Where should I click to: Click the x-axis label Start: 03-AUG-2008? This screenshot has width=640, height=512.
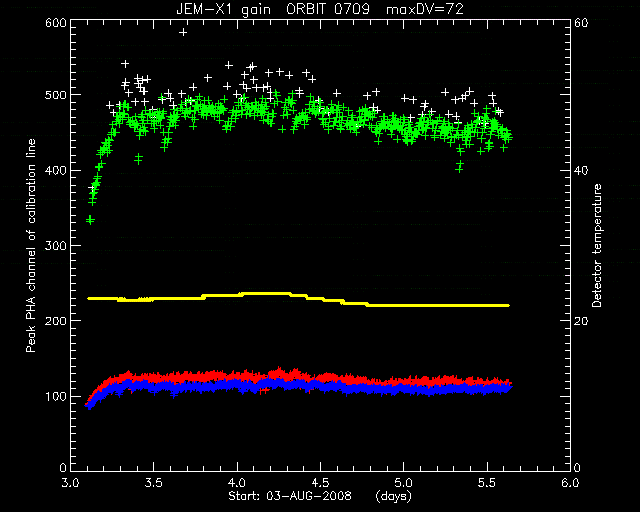290,496
